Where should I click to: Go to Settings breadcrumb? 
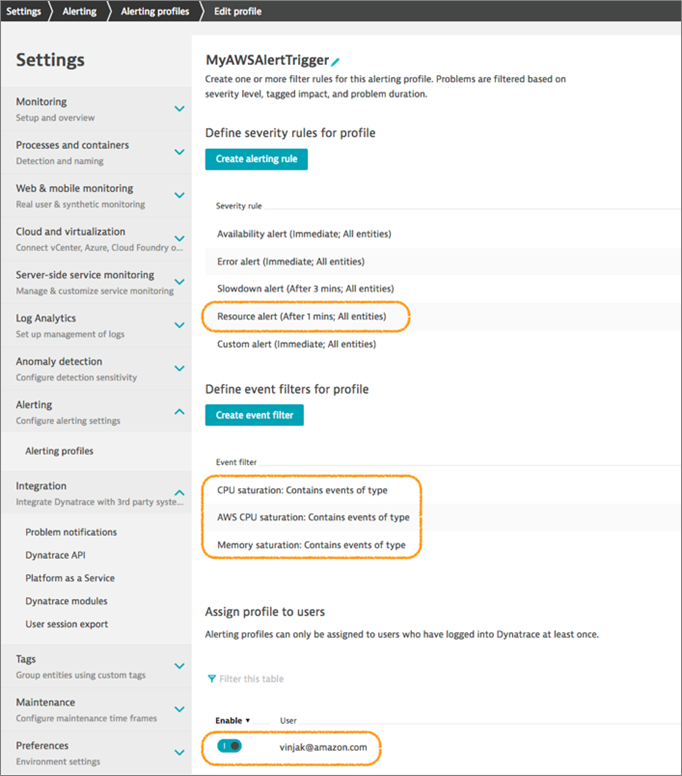click(x=23, y=11)
